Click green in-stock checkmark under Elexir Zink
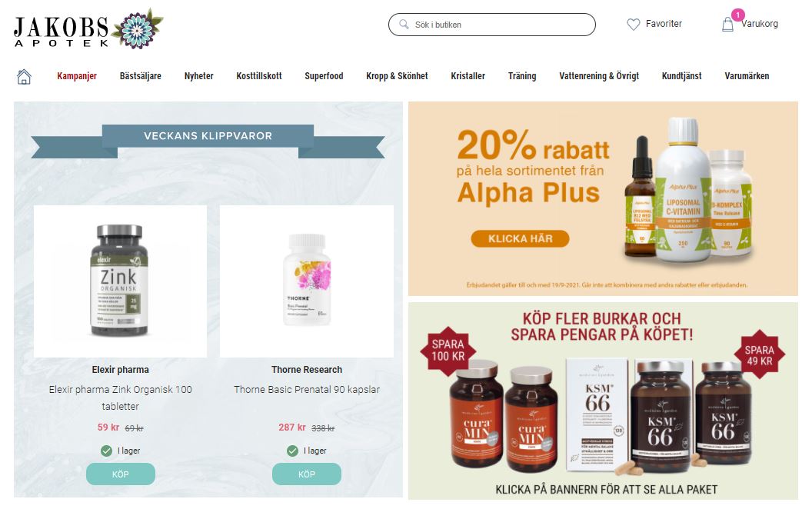The height and width of the screenshot is (509, 812). (x=106, y=451)
